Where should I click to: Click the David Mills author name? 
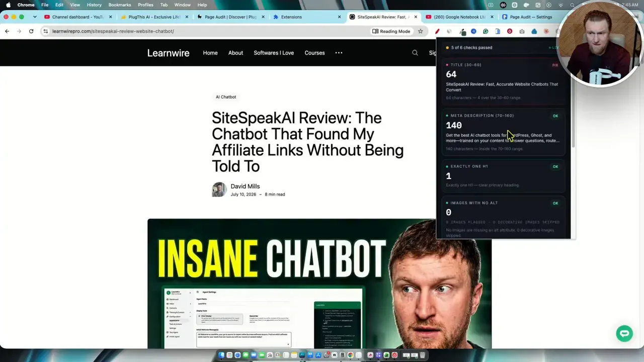[245, 187]
